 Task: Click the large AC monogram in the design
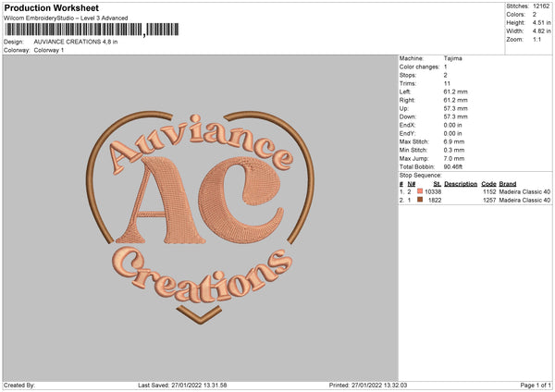tap(197, 214)
